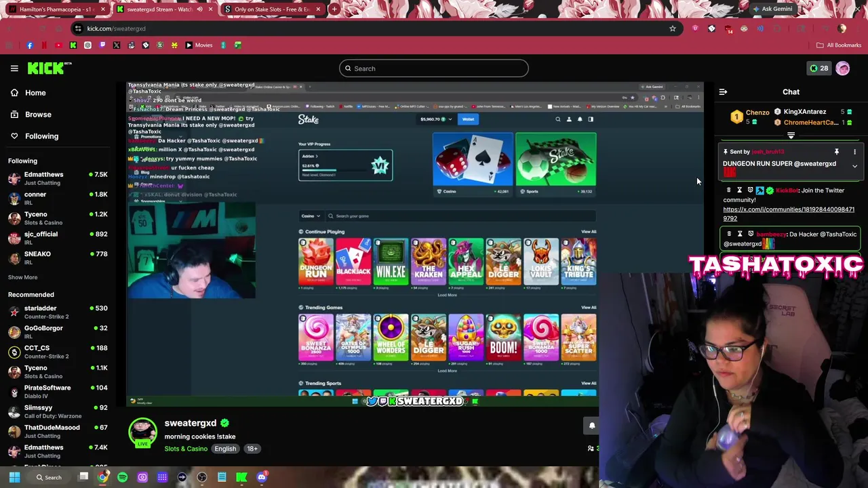This screenshot has height=488, width=868.
Task: Open Chrome from the taskbar
Action: click(x=102, y=477)
